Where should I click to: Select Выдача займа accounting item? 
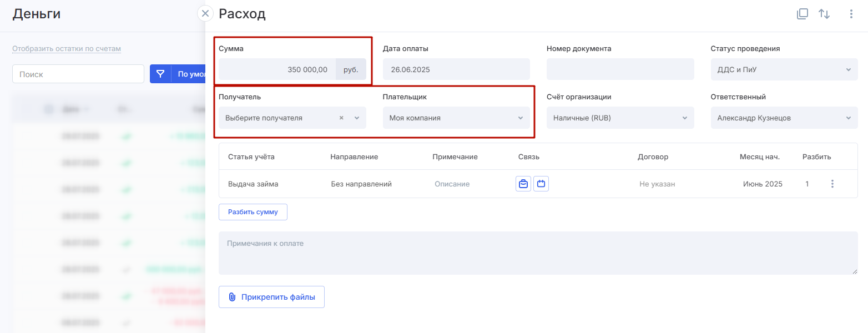click(x=253, y=184)
